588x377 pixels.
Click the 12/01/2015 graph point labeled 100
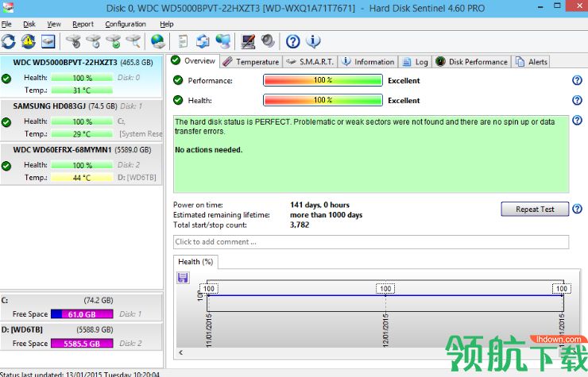(385, 289)
